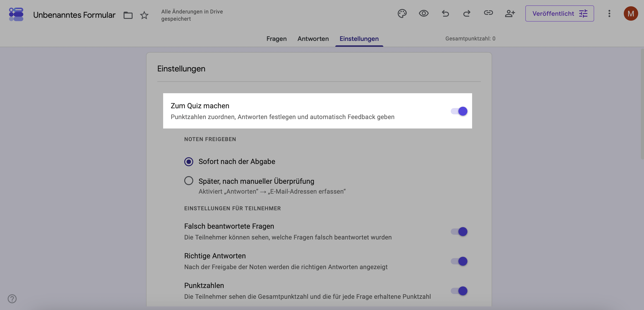Toggle the Zum Quiz machen switch
Screen dimensions: 644x310
[459, 111]
